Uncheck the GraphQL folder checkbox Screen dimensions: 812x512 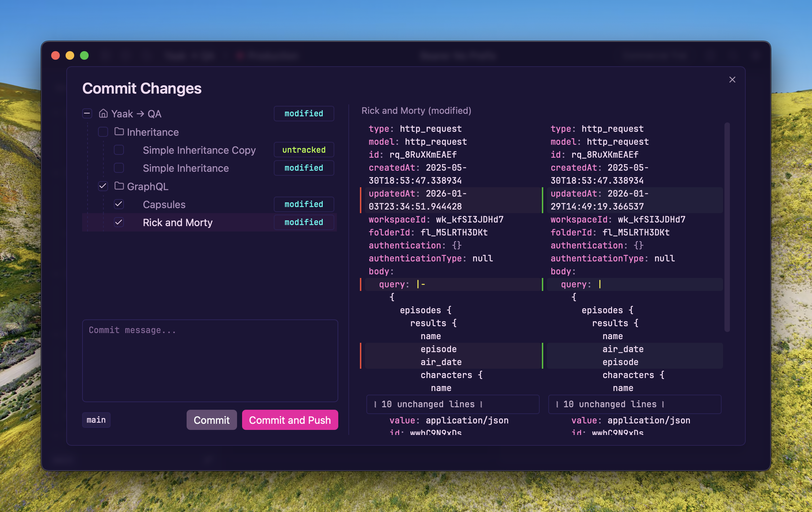tap(103, 186)
